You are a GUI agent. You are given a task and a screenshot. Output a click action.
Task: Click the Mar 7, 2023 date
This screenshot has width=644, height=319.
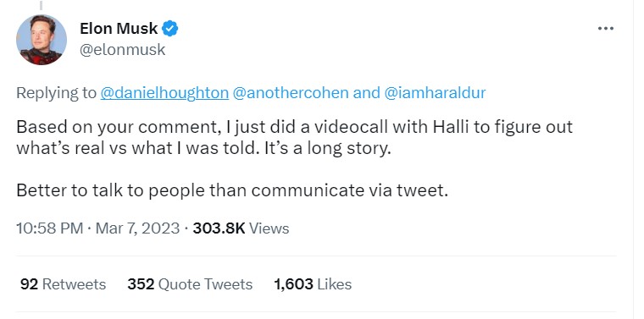(137, 228)
